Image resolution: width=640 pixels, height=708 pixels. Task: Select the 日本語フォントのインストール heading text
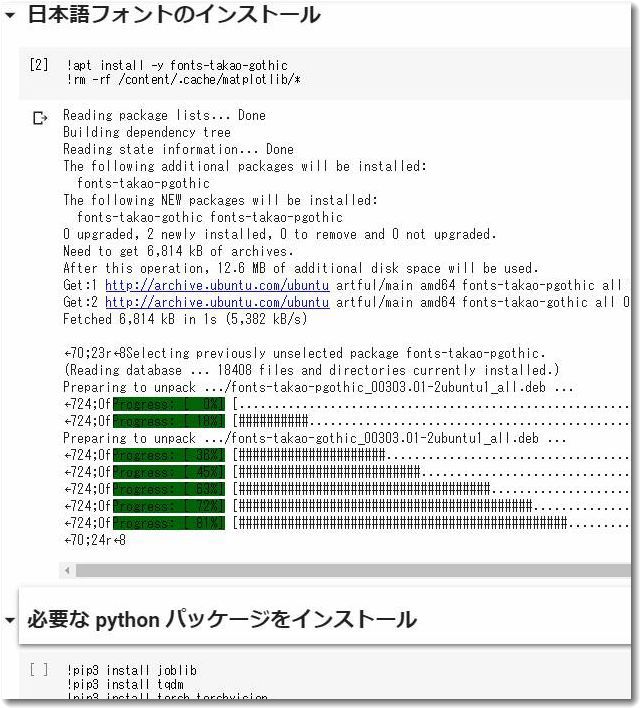pos(173,16)
